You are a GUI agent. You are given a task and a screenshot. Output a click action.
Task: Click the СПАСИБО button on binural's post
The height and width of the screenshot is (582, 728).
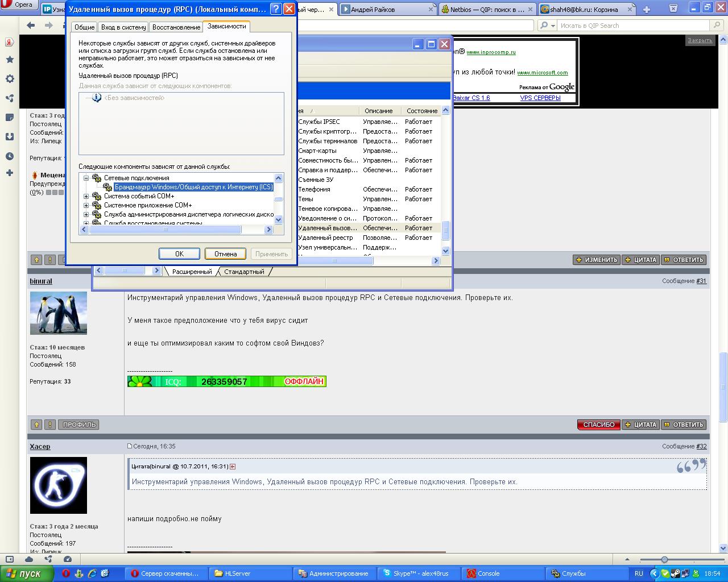(598, 425)
